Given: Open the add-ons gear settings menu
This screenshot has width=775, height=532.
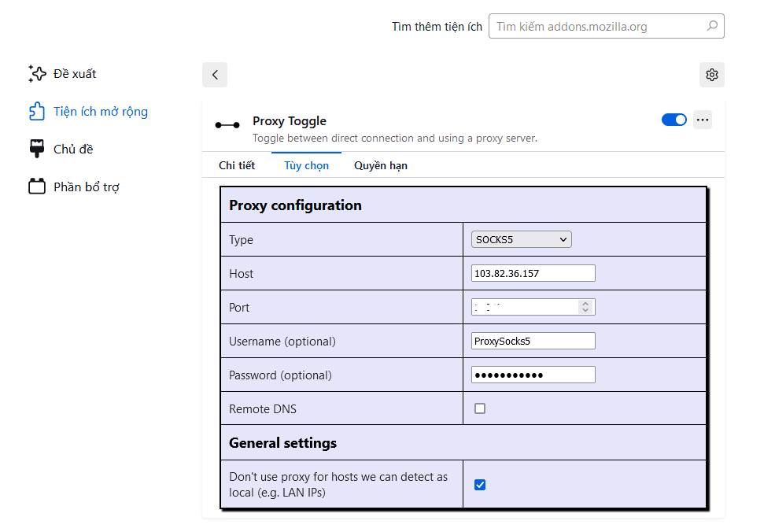Looking at the screenshot, I should coord(712,75).
